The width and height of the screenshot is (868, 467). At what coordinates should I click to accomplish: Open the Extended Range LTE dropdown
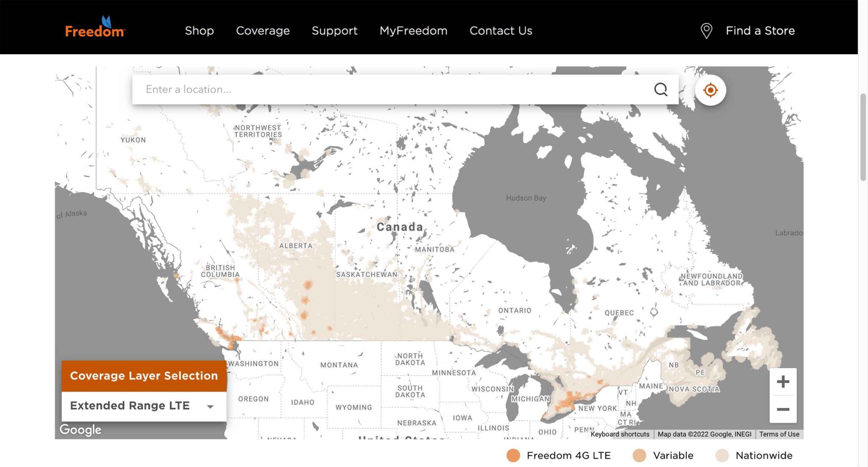[x=130, y=406]
